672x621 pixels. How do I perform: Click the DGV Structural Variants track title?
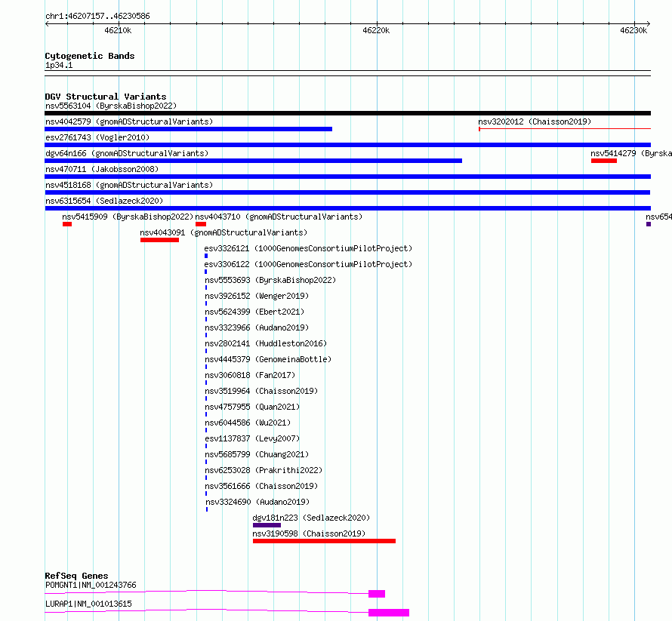[106, 97]
